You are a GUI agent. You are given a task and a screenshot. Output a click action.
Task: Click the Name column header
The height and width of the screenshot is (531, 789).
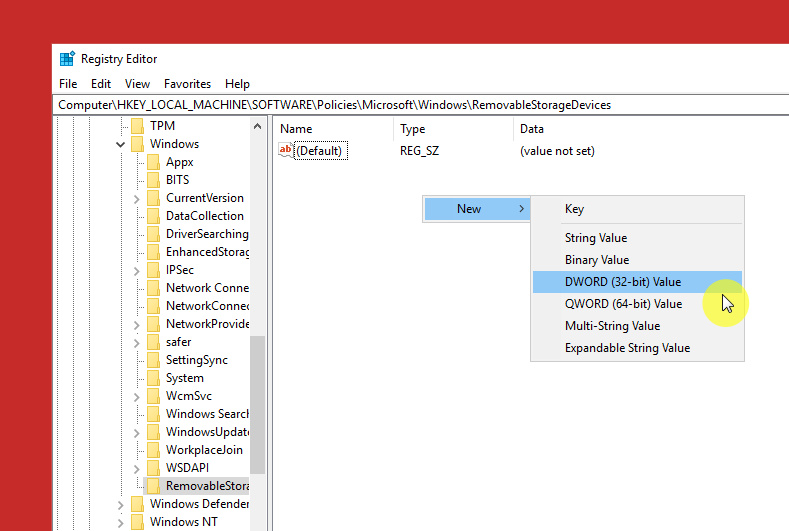click(x=296, y=129)
